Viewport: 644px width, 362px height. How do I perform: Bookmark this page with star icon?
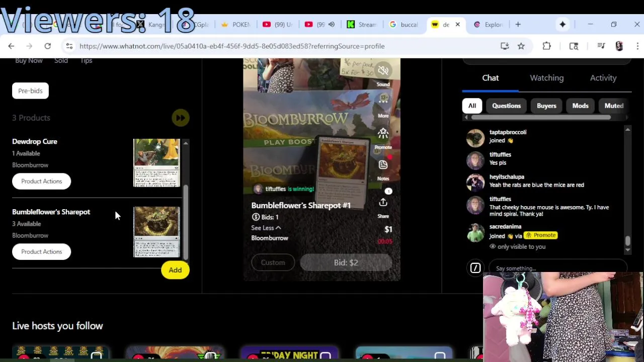tap(521, 46)
